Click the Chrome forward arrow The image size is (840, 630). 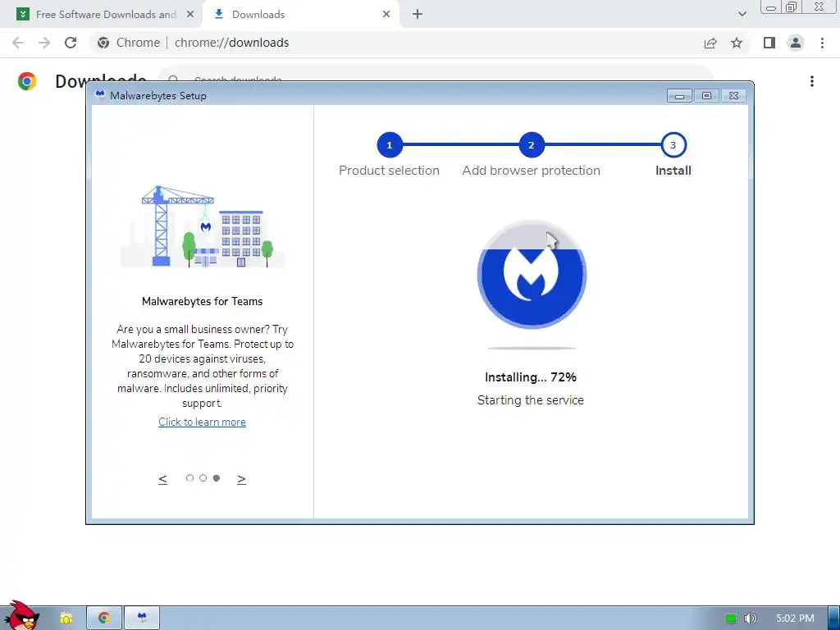(44, 43)
